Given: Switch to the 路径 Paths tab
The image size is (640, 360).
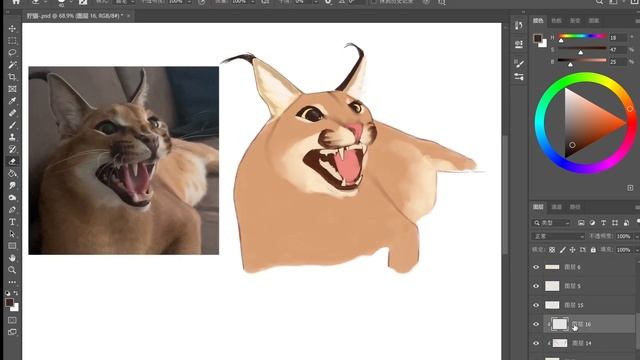Looking at the screenshot, I should click(575, 207).
